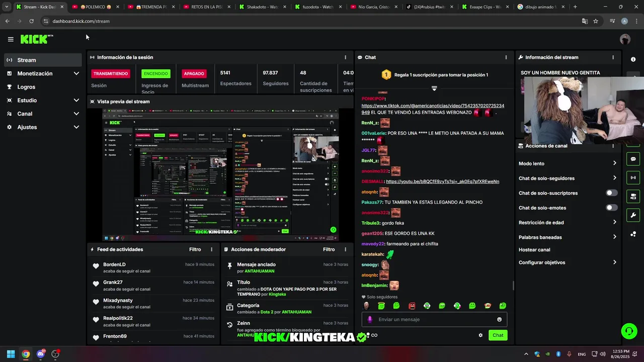
Task: Click the Kingteka link in Título entry
Action: click(277, 294)
